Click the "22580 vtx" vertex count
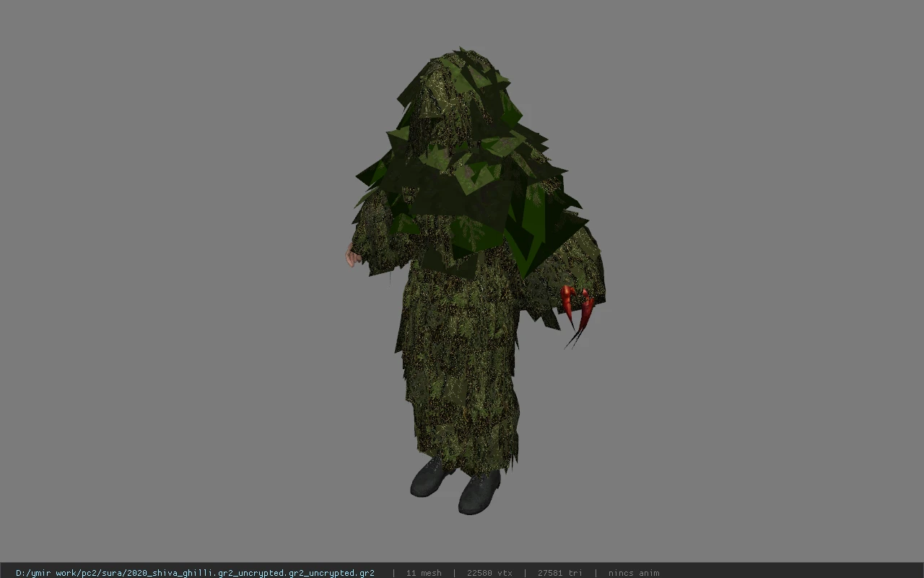 pyautogui.click(x=489, y=572)
